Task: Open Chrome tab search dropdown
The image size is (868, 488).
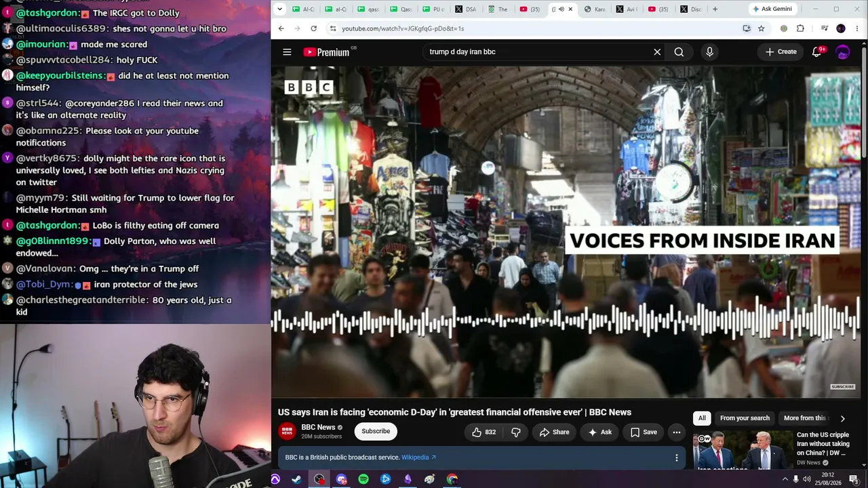Action: point(279,9)
